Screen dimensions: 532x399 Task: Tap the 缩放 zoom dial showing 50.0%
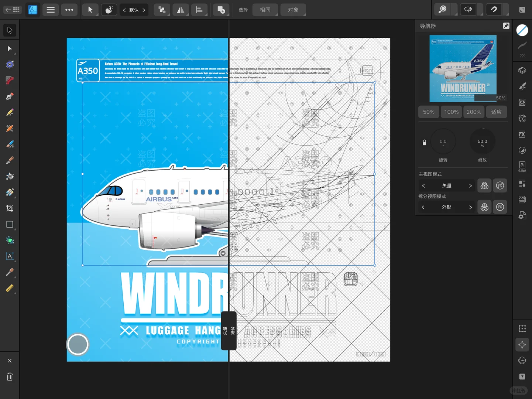point(482,141)
